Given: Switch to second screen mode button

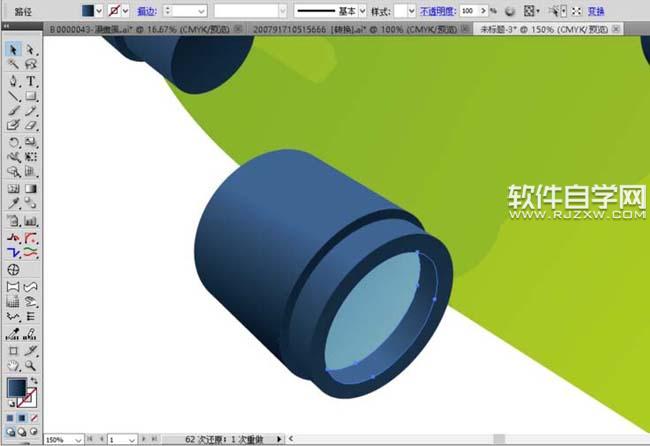Looking at the screenshot, I should 22,432.
